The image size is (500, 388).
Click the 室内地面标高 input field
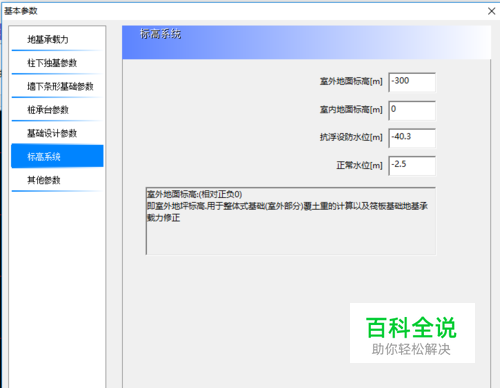pyautogui.click(x=412, y=110)
